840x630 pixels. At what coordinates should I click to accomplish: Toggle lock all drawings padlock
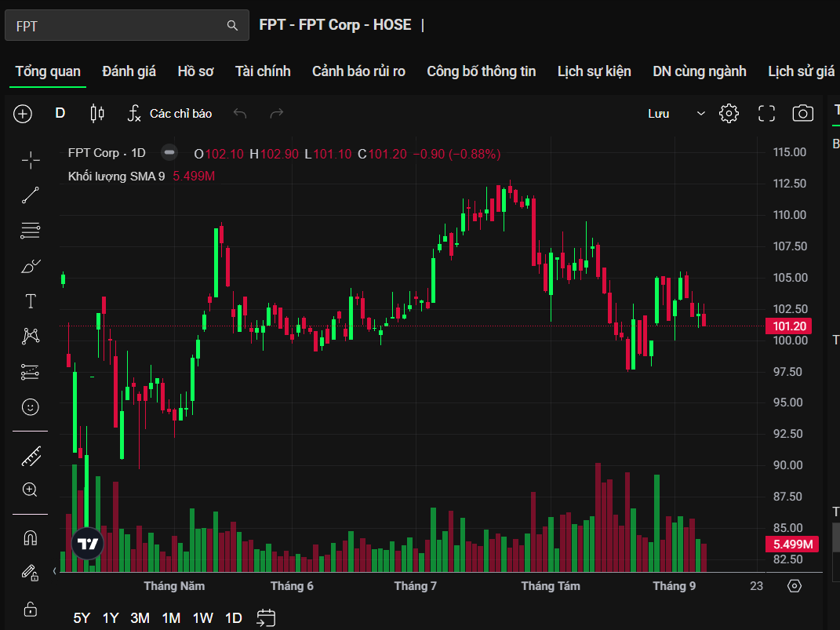[x=31, y=609]
